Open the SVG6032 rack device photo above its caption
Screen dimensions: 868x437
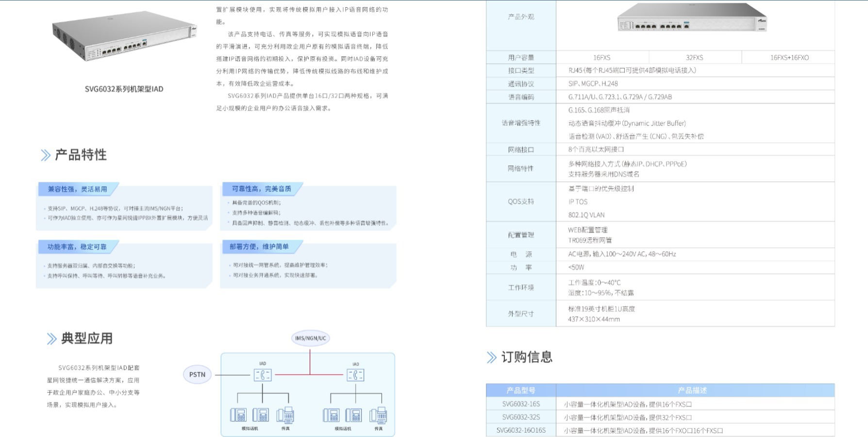[125, 37]
